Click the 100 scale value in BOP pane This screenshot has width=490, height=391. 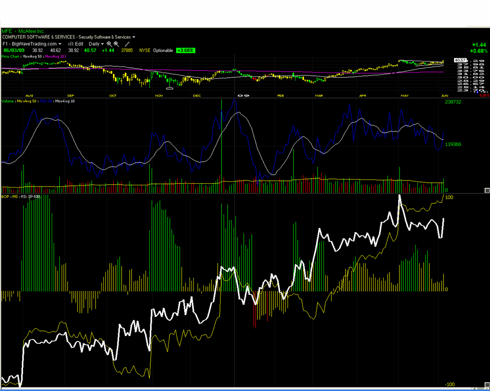(x=449, y=197)
